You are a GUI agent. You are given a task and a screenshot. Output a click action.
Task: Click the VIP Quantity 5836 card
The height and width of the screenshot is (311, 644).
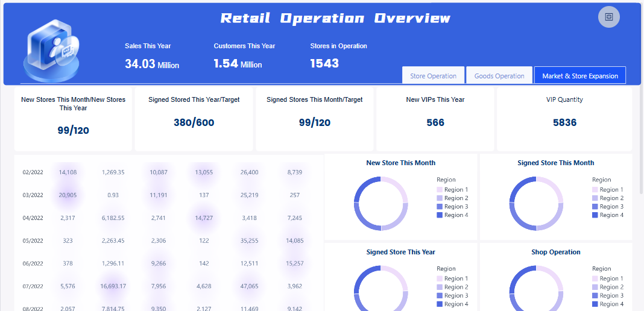click(x=564, y=119)
